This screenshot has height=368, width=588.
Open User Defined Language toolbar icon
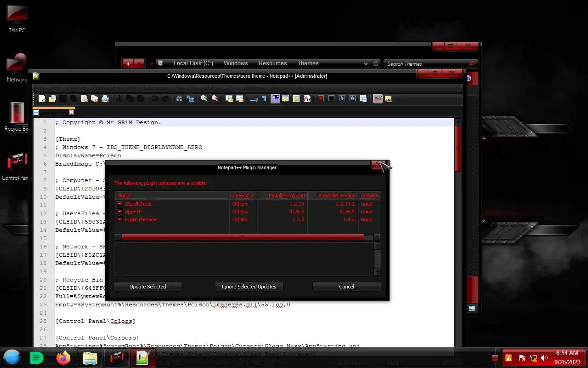point(285,98)
